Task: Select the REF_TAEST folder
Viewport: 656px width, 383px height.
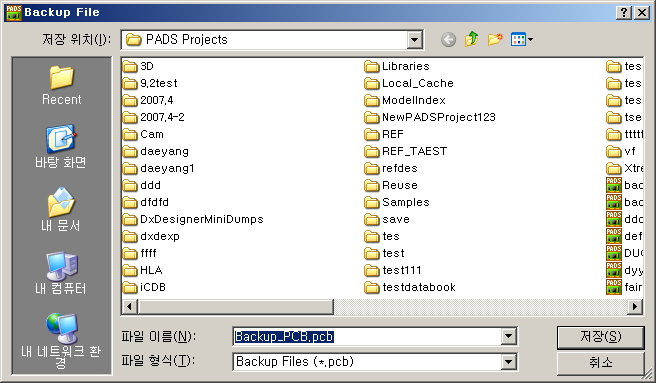Action: [406, 151]
